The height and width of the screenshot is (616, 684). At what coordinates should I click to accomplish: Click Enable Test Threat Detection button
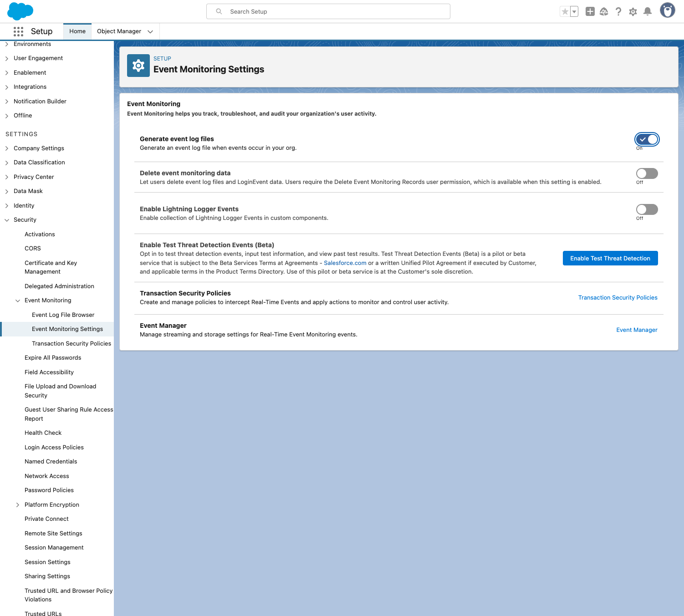point(610,258)
